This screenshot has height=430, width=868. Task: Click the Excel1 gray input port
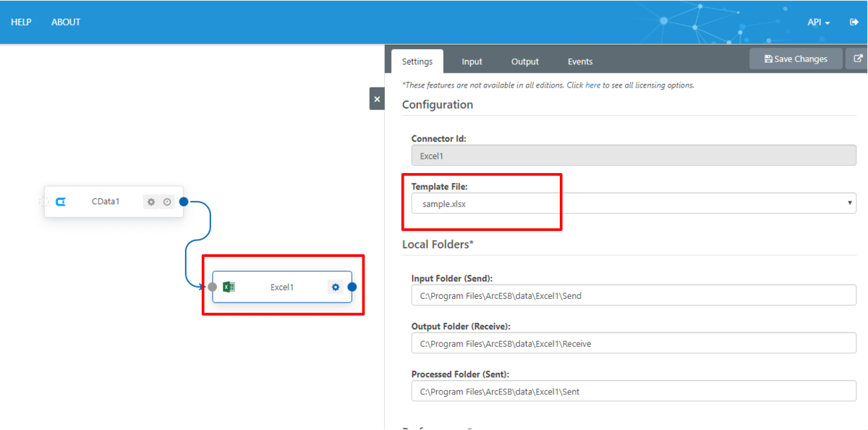coord(212,287)
